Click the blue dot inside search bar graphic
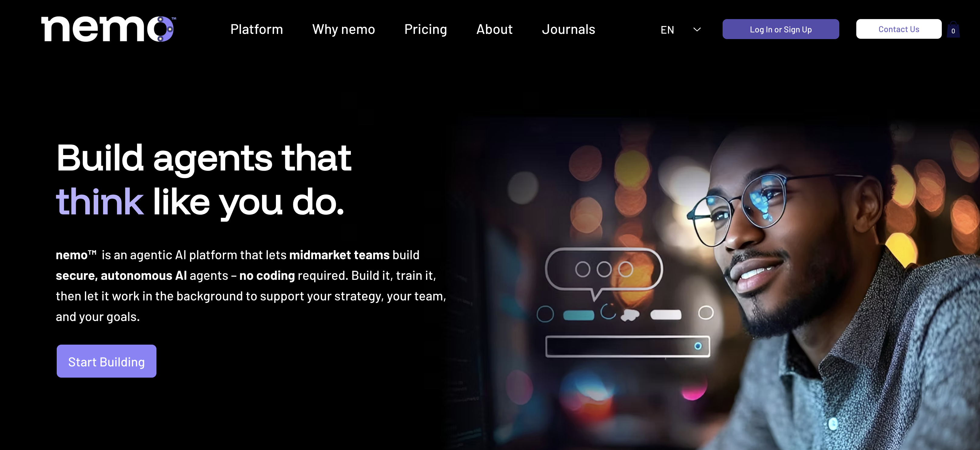This screenshot has width=980, height=450. pos(698,346)
